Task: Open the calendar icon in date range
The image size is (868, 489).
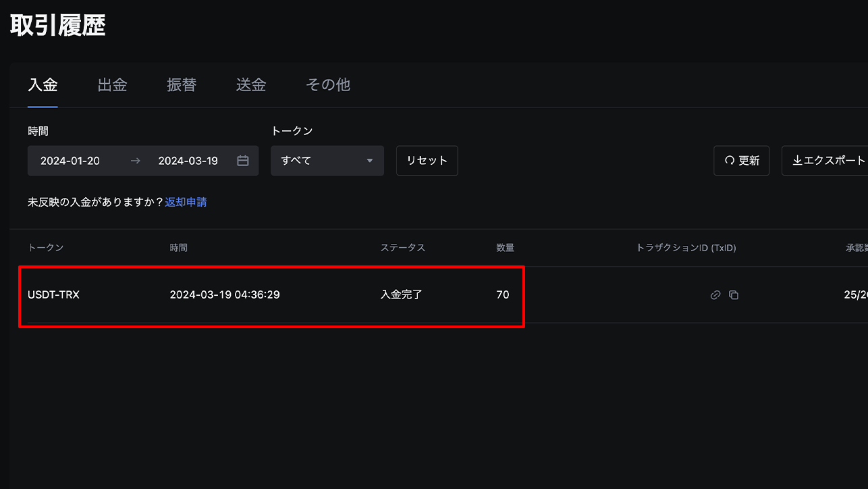Action: click(x=243, y=161)
